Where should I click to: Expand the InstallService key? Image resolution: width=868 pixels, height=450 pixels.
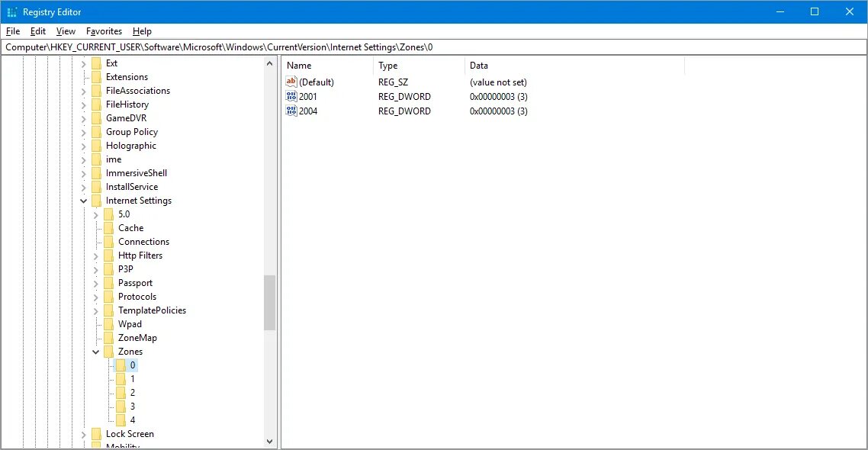[x=84, y=187]
